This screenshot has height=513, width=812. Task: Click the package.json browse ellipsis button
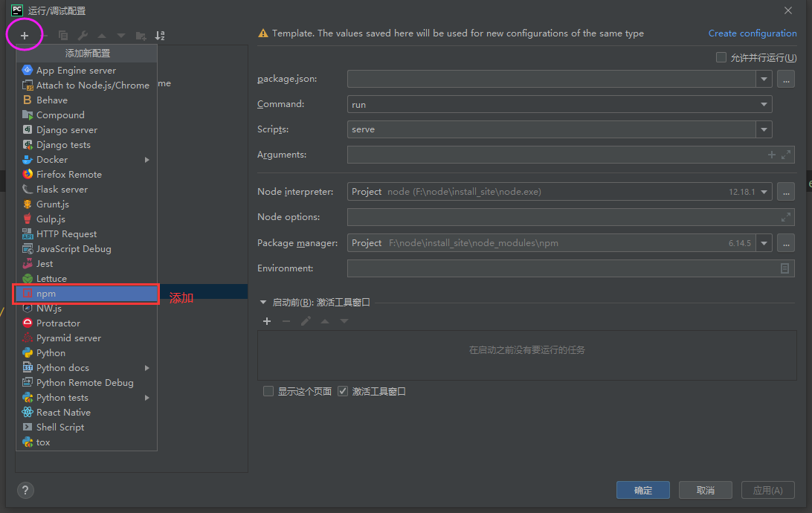tap(785, 80)
